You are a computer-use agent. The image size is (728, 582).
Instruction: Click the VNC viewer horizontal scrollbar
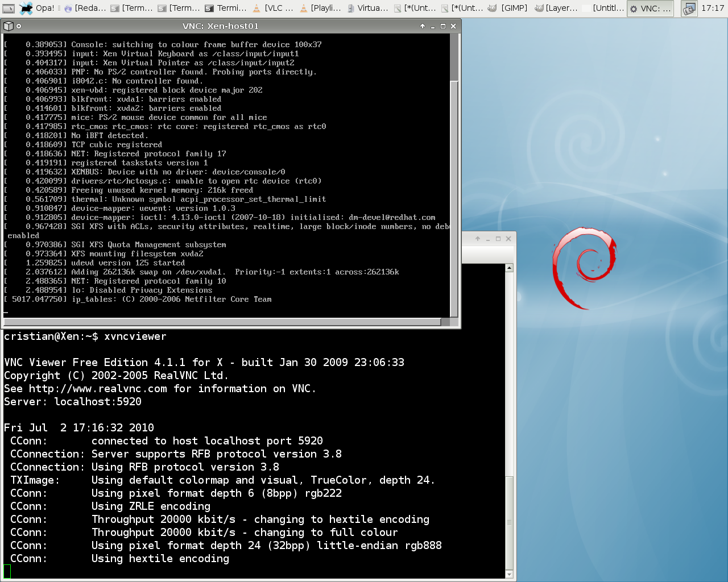[222, 322]
